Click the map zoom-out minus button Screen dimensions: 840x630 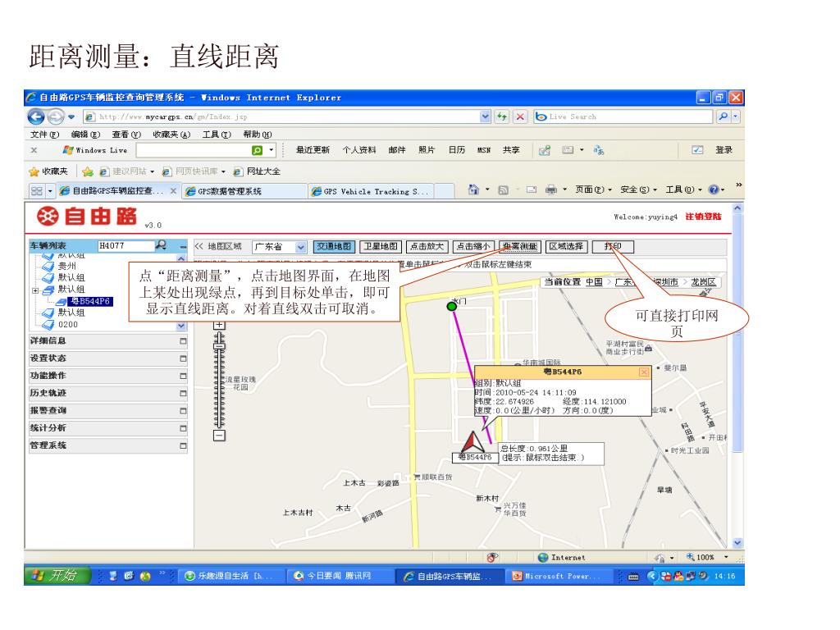click(x=219, y=436)
